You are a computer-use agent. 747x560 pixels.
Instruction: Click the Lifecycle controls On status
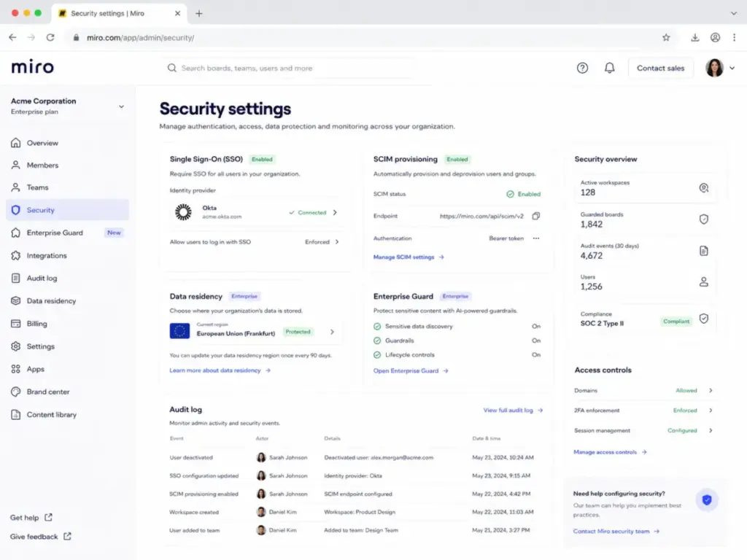tap(536, 355)
